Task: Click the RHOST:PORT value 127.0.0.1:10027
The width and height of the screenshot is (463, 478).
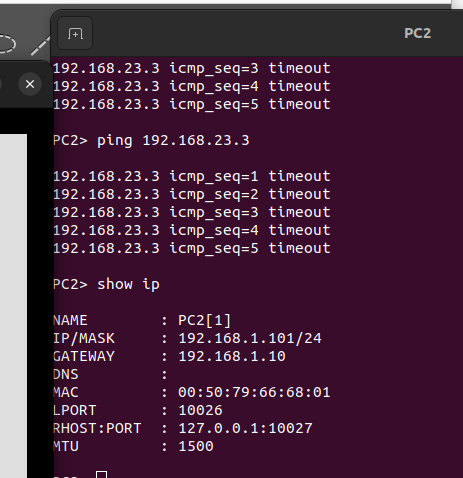Action: click(245, 428)
